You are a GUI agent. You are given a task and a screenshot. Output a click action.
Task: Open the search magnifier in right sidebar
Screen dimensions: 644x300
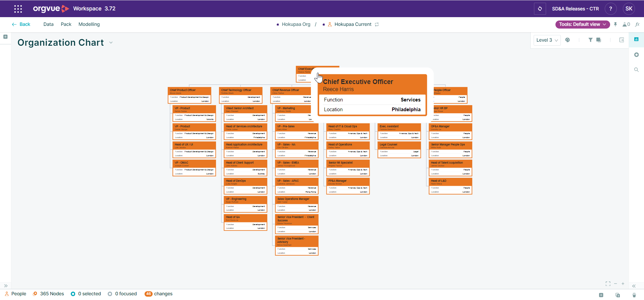coord(636,70)
